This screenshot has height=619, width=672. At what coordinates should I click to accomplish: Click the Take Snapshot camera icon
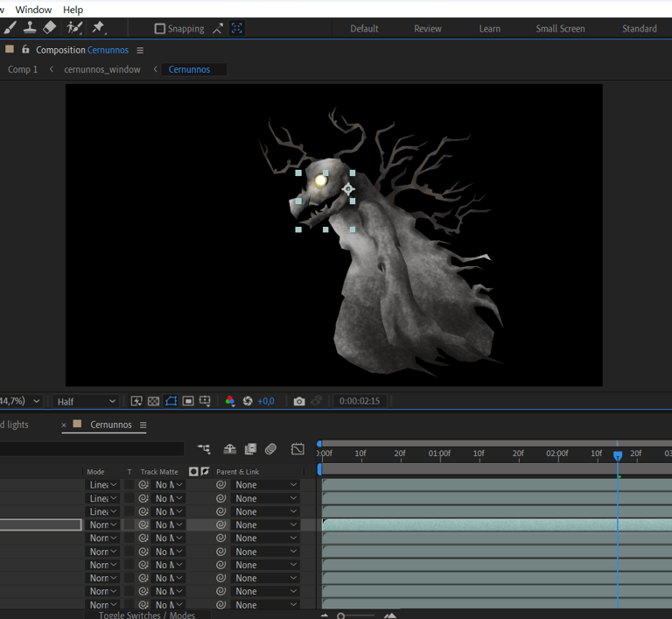299,401
